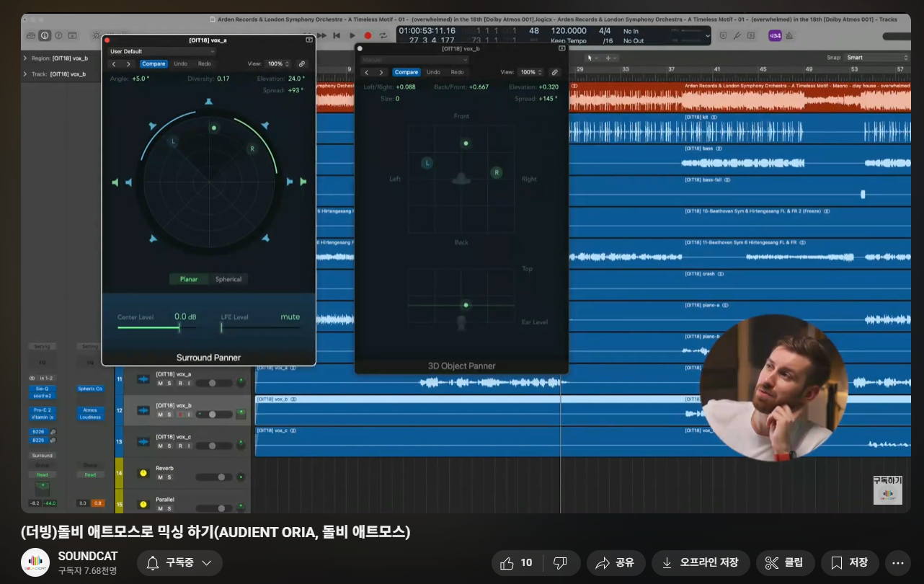Open User Default preset dropdown

tap(161, 51)
